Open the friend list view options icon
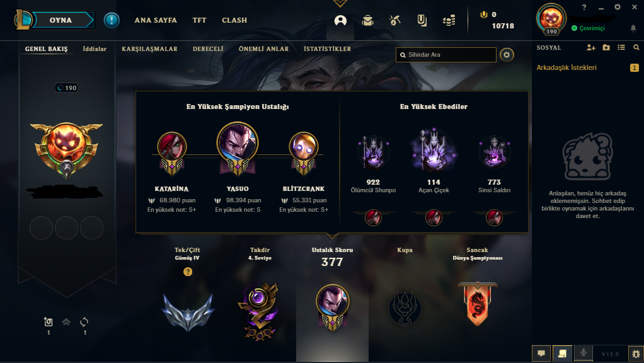 click(x=621, y=48)
